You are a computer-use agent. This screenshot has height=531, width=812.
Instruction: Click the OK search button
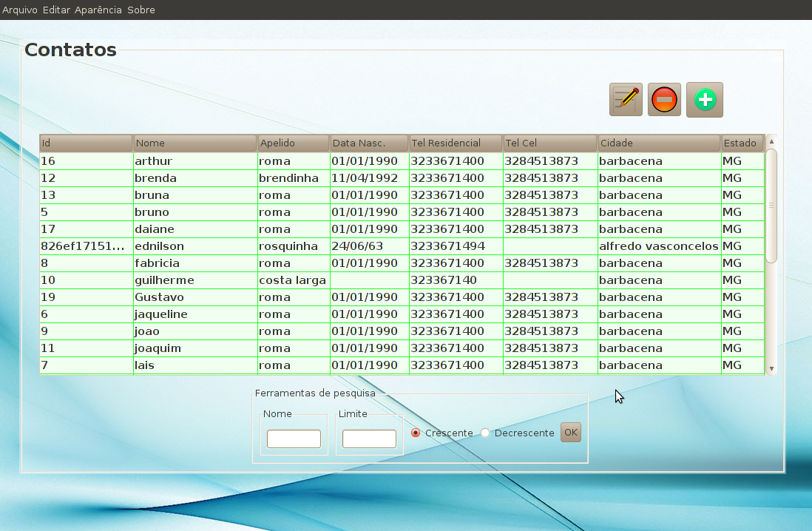click(571, 432)
